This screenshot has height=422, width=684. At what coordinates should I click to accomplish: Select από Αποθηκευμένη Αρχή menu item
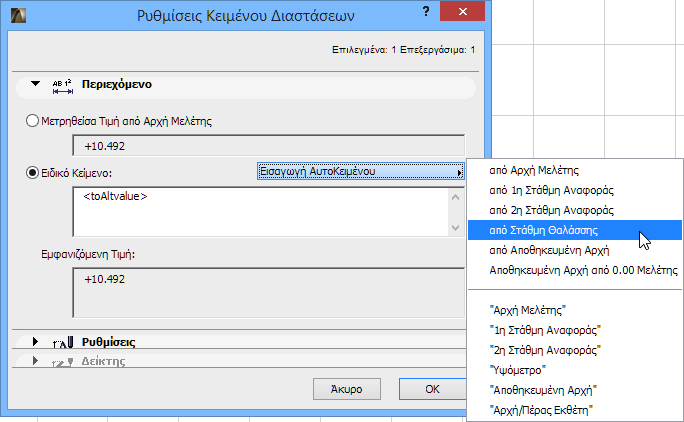point(575,250)
